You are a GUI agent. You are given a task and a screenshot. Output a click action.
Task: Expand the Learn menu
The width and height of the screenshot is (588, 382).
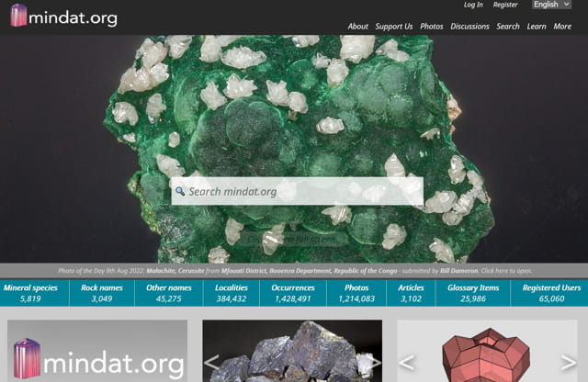click(537, 27)
